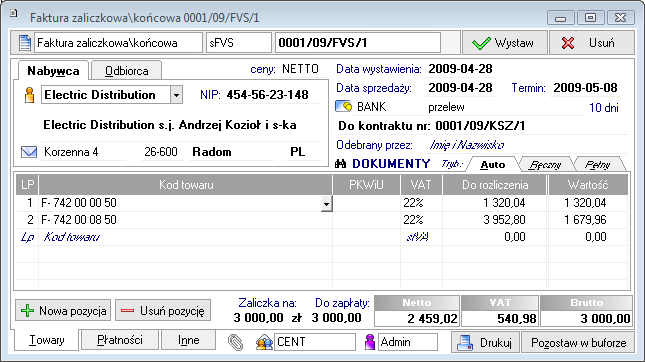Open the Płatności bottom tab
The height and width of the screenshot is (362, 645).
point(120,340)
